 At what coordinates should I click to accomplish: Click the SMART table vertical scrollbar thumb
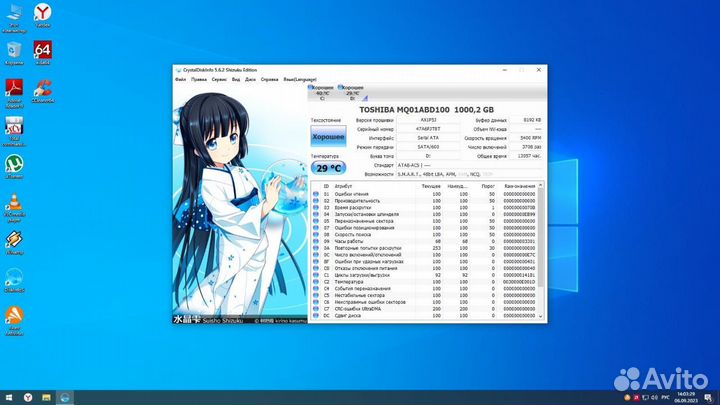tap(540, 237)
